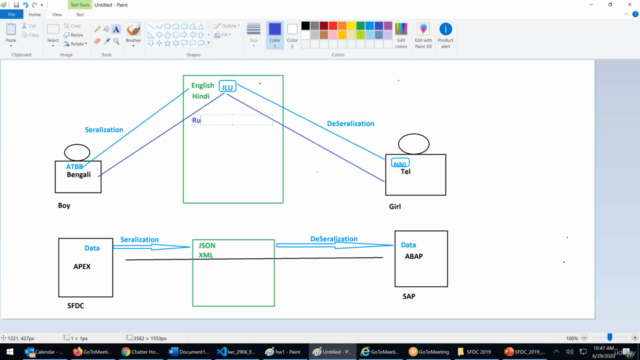Open SFDC 2019 folder taskbar item
The image size is (640, 360).
tap(475, 351)
